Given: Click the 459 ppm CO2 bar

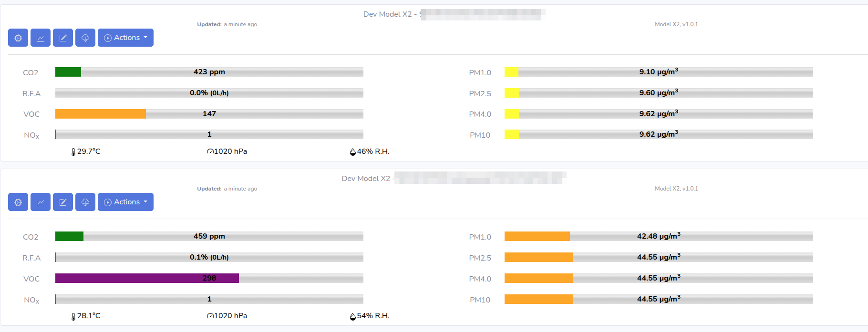Looking at the screenshot, I should [x=209, y=236].
